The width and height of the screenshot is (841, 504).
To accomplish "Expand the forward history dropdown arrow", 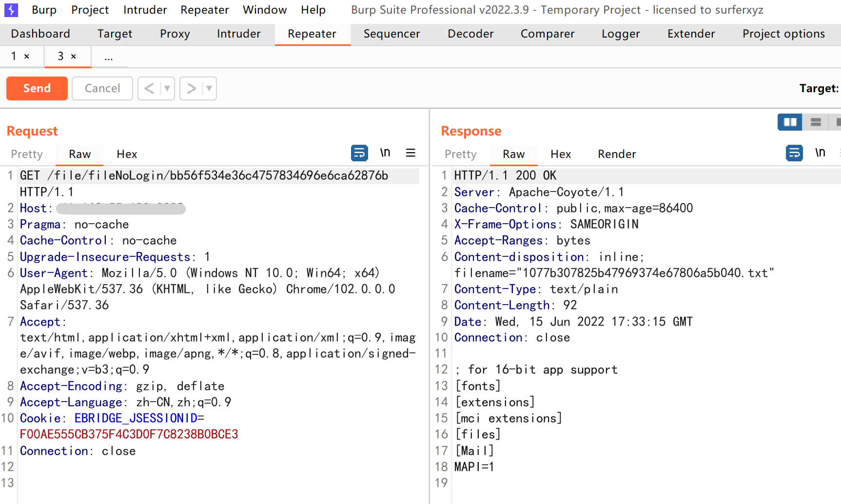I will pyautogui.click(x=209, y=88).
